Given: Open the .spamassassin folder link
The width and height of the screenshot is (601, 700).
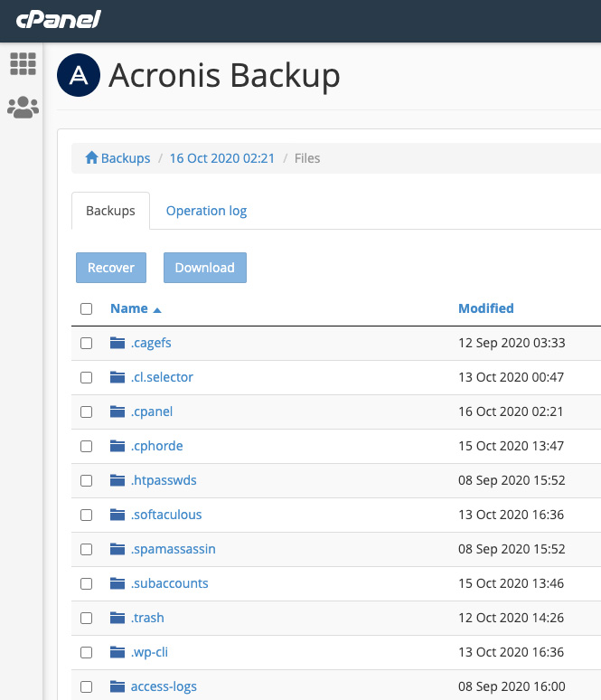Looking at the screenshot, I should pos(173,549).
